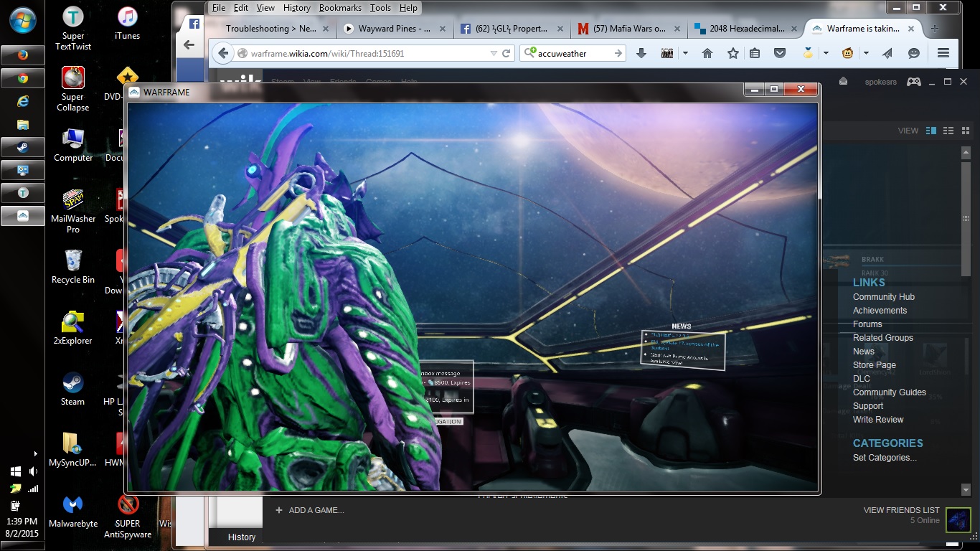Click the Firefox Home toolbar icon

click(x=707, y=53)
